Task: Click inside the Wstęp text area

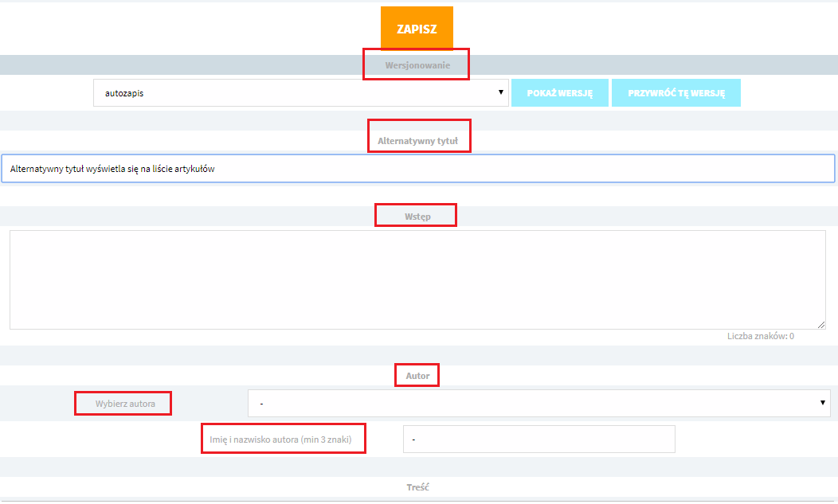Action: 417,280
